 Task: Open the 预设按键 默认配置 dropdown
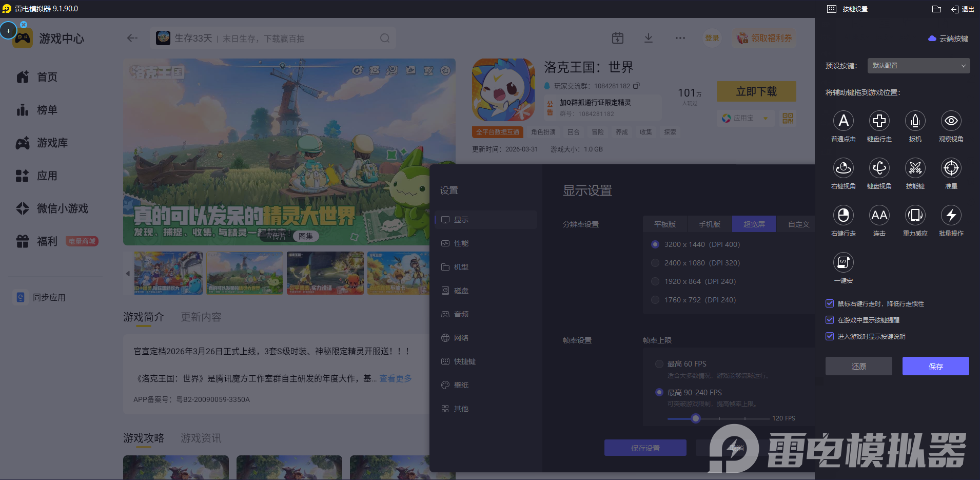tap(918, 66)
